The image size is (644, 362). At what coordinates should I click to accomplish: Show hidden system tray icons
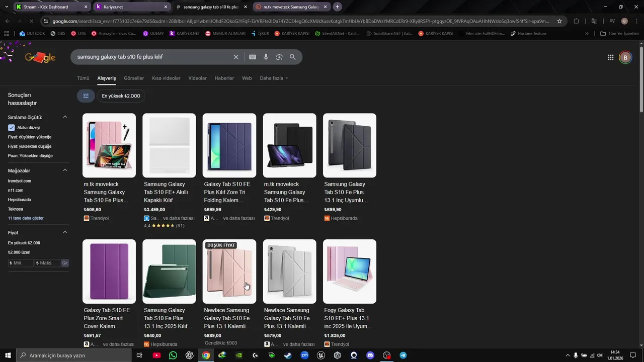pyautogui.click(x=568, y=355)
